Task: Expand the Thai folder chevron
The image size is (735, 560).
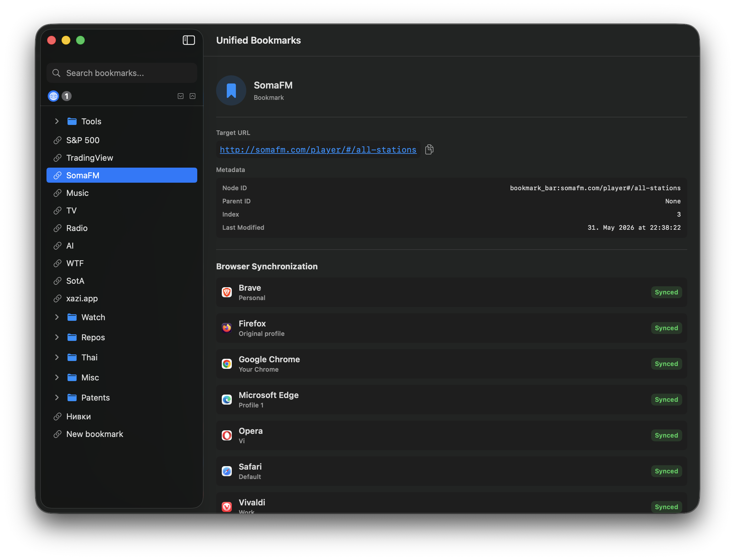Action: (x=57, y=357)
